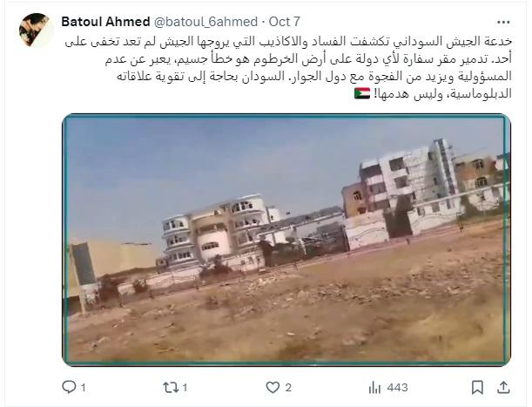Click the repost count number 1

pos(185,388)
